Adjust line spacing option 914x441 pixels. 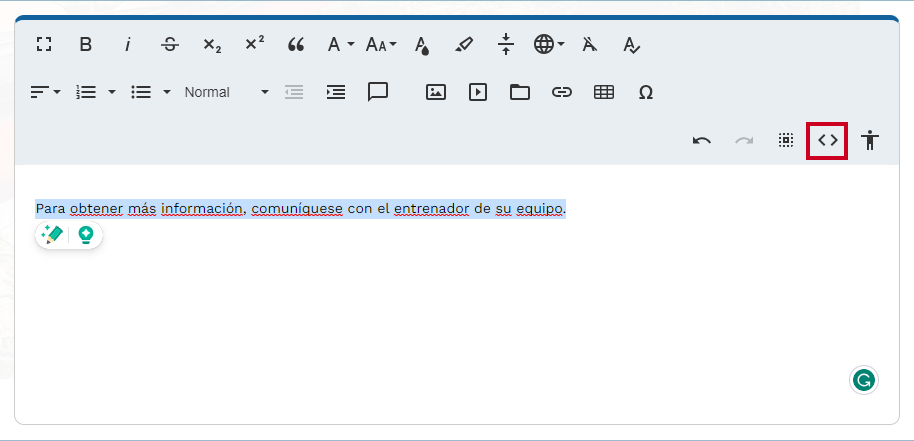tap(506, 44)
